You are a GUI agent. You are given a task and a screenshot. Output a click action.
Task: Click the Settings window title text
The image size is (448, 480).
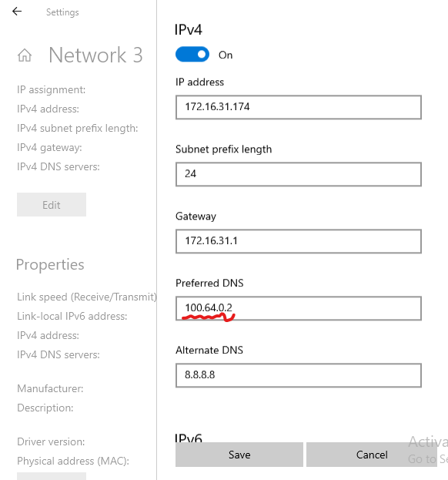(x=62, y=12)
